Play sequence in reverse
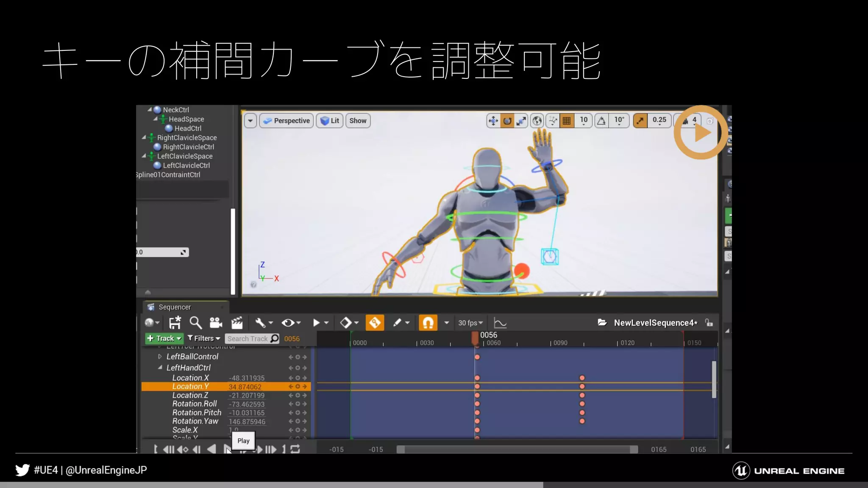The height and width of the screenshot is (488, 868). (211, 449)
